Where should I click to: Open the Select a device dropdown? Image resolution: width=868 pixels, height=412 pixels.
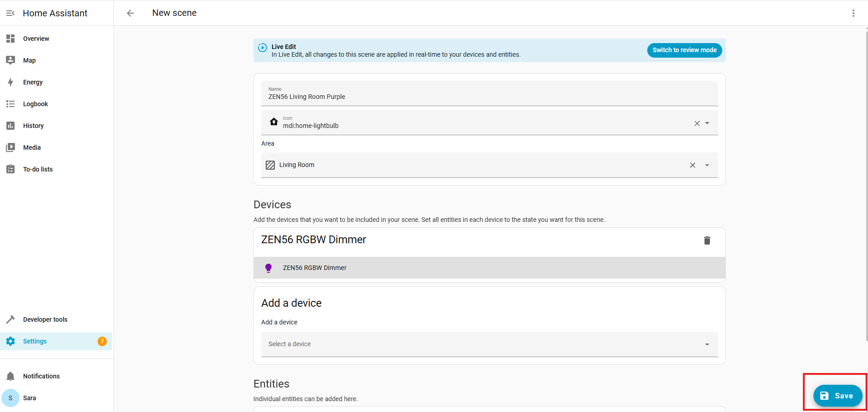pyautogui.click(x=489, y=344)
